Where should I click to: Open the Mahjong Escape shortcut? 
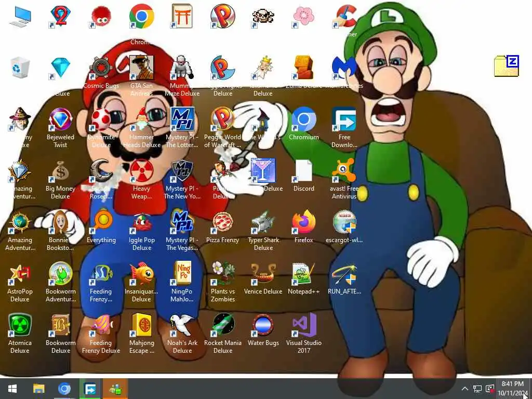pyautogui.click(x=141, y=333)
